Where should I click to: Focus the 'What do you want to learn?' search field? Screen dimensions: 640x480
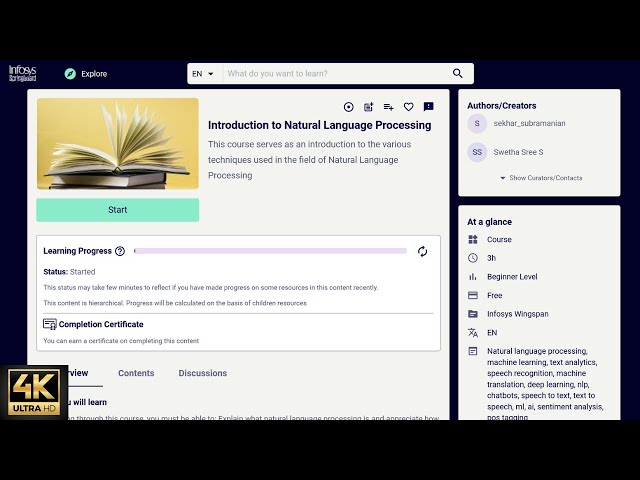(335, 74)
